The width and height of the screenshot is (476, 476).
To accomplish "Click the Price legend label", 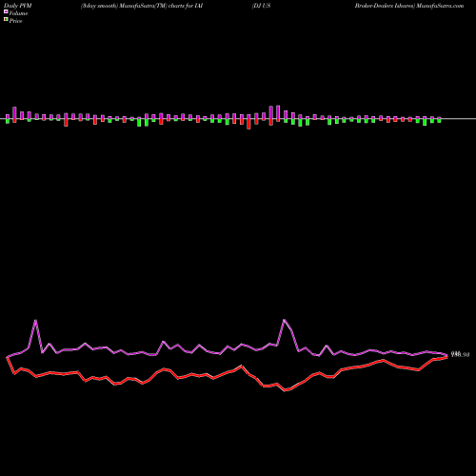I will pos(15,21).
